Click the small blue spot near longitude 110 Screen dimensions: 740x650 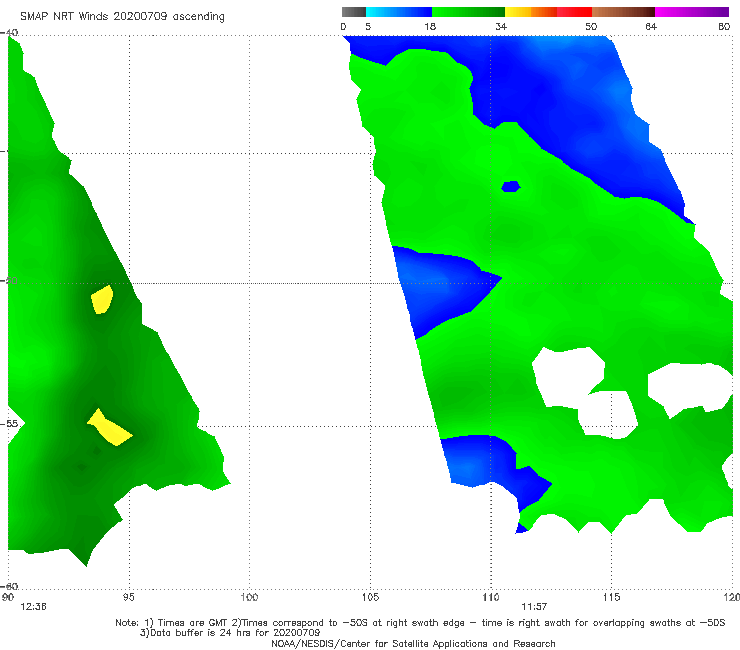pos(511,186)
